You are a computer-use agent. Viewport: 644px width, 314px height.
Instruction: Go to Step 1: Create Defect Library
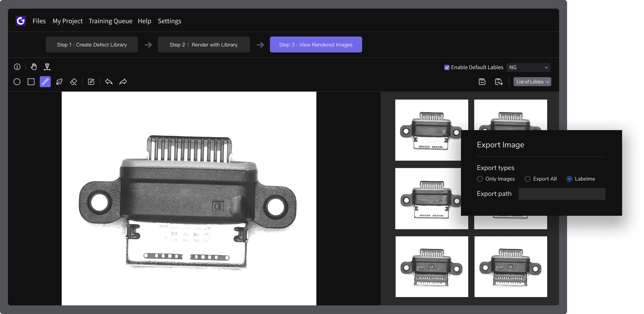(92, 45)
